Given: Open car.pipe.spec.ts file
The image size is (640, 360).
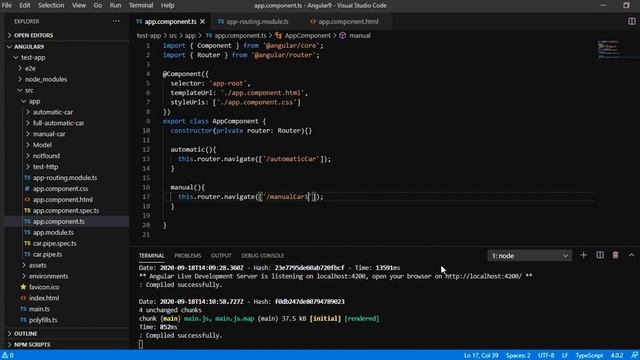Looking at the screenshot, I should (x=55, y=243).
